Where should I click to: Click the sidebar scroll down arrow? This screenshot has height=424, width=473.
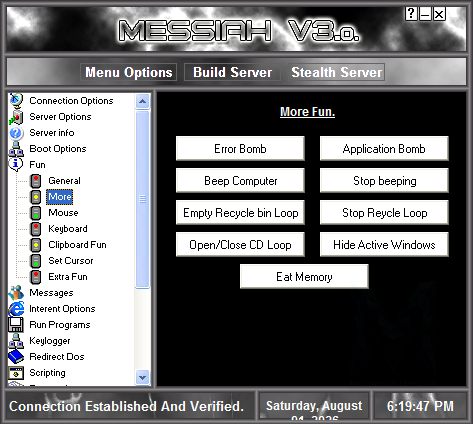coord(143,378)
